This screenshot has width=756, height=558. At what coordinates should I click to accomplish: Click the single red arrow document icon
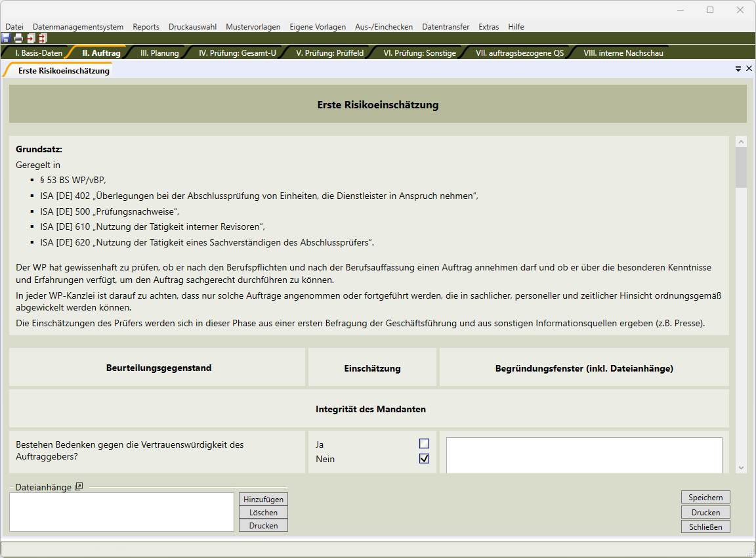[30, 38]
